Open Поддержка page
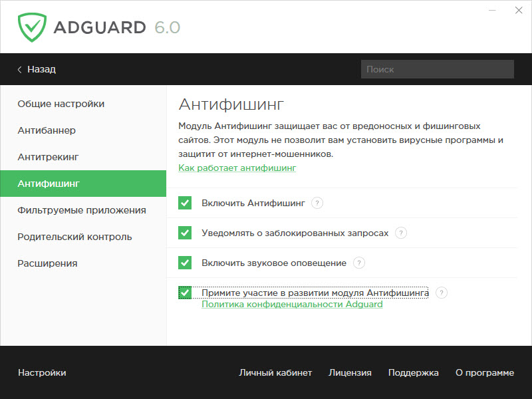532x399 pixels. [413, 373]
